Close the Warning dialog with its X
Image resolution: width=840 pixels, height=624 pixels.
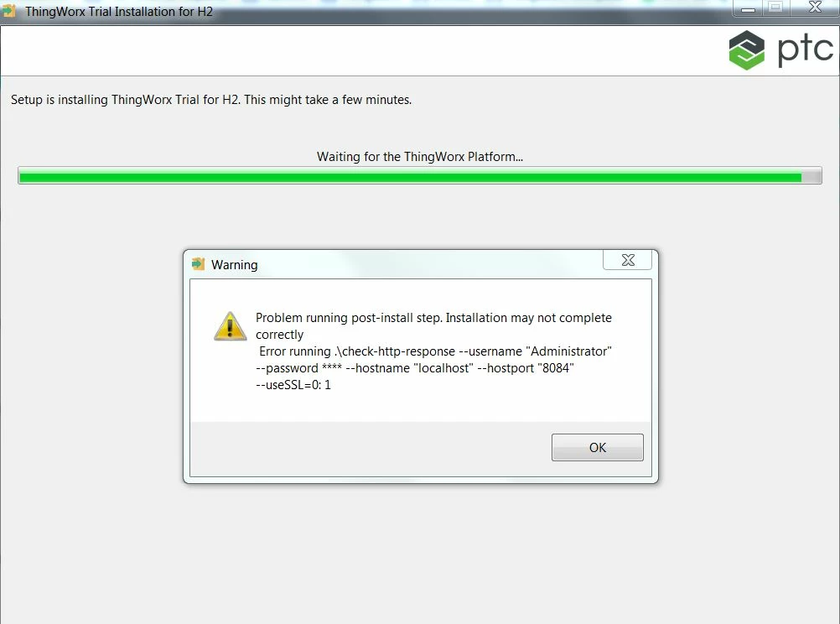[x=627, y=261]
